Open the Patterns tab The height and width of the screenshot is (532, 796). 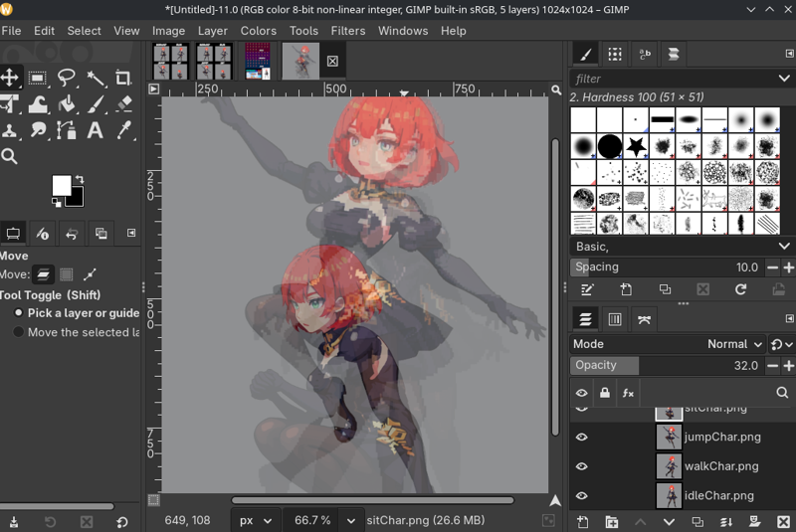click(615, 54)
